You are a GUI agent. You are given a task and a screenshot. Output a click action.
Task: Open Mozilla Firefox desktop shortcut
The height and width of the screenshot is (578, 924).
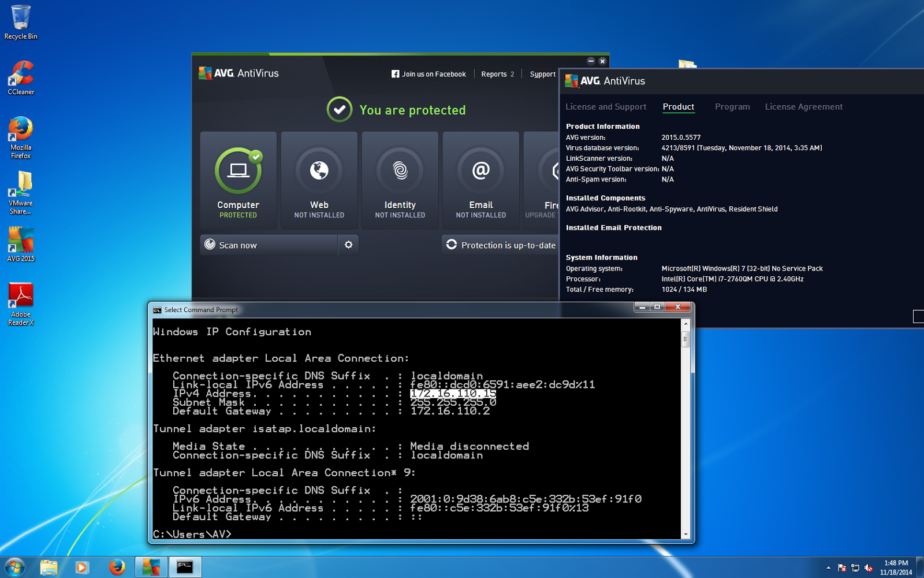pyautogui.click(x=21, y=138)
